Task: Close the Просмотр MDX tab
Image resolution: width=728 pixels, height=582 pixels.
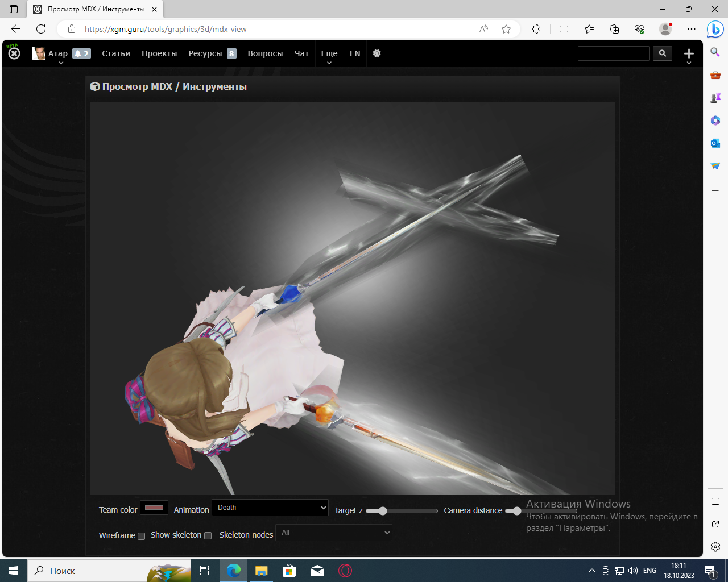Action: [x=154, y=9]
